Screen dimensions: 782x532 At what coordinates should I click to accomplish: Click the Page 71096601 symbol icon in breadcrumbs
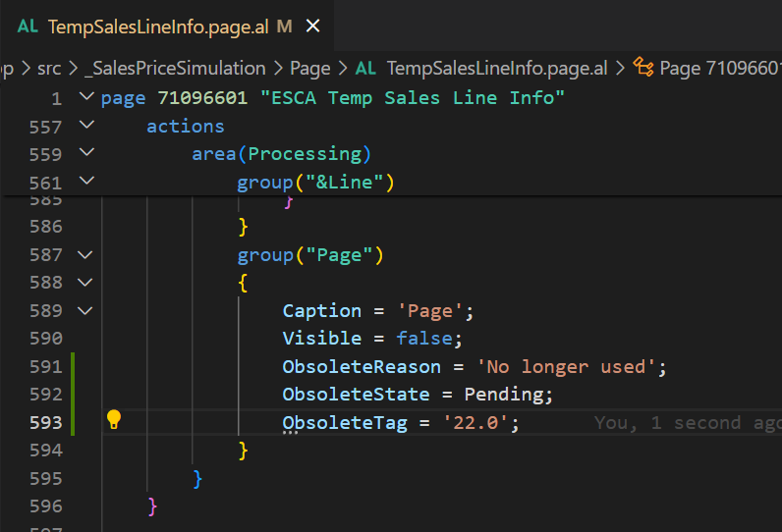643,68
